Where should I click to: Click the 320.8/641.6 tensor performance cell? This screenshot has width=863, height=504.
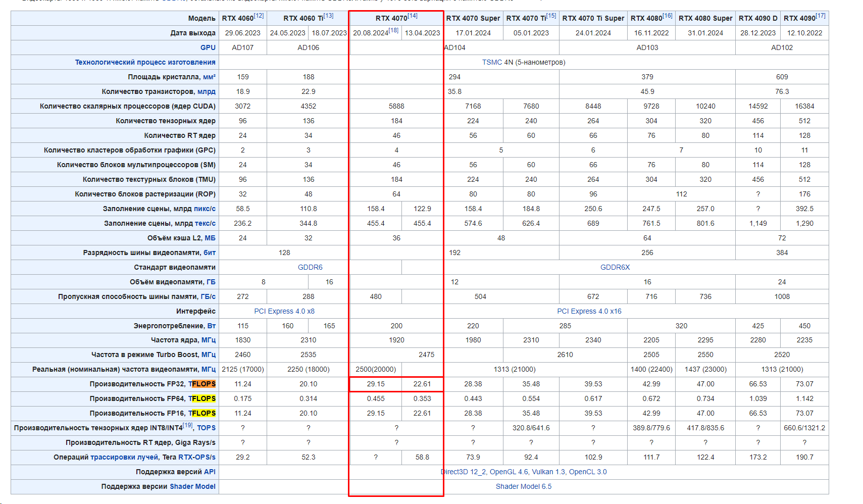point(531,428)
